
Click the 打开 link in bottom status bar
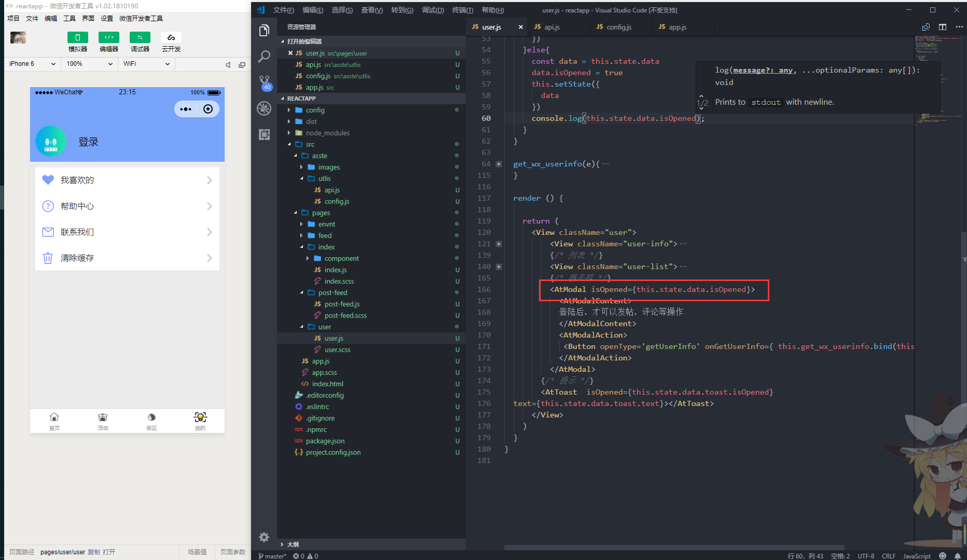[108, 552]
